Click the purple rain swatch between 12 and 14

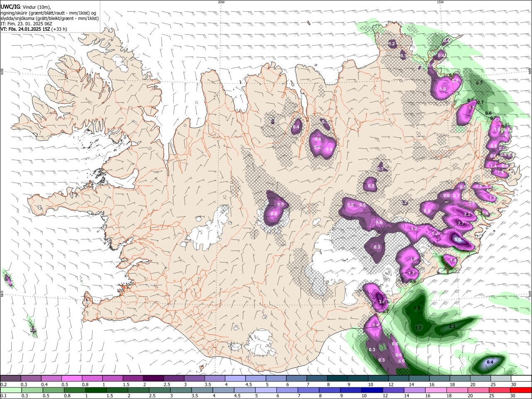point(394,390)
